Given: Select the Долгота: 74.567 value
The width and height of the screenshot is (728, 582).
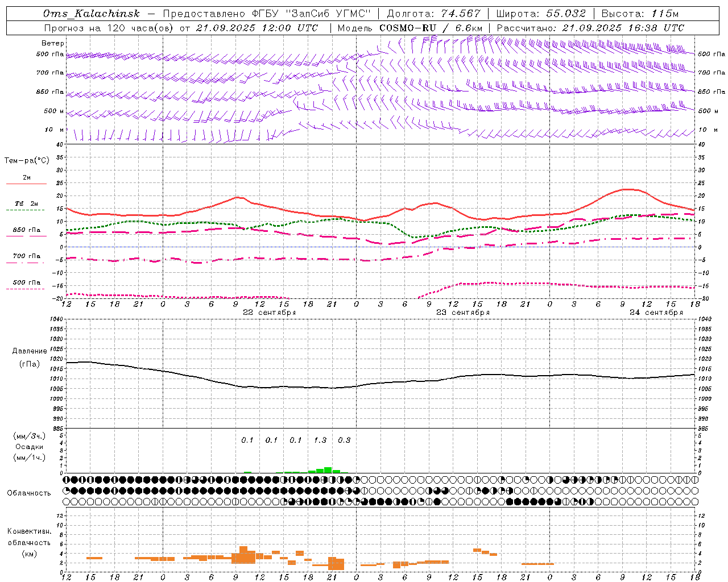Looking at the screenshot, I should click(x=433, y=14).
